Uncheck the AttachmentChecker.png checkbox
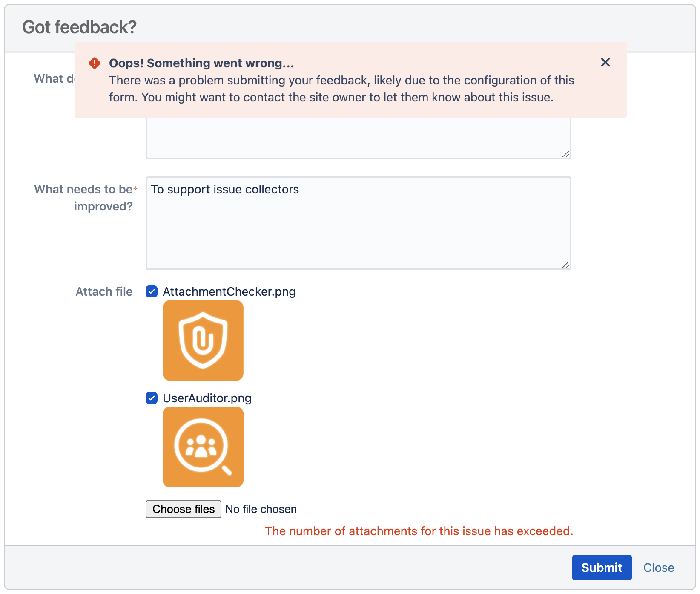The image size is (700, 594). (152, 292)
